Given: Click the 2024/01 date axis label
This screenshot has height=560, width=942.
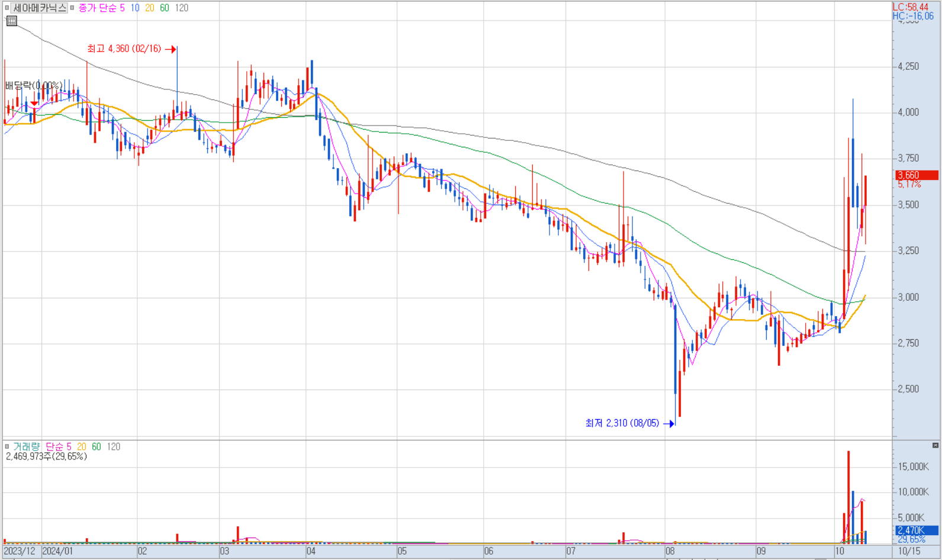Looking at the screenshot, I should point(58,552).
